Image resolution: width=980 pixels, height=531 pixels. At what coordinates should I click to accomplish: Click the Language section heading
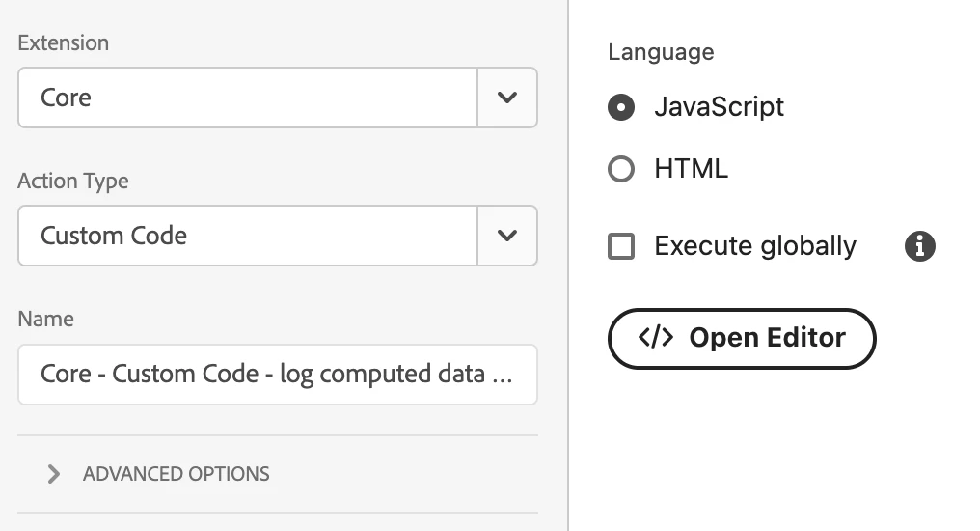point(661,52)
